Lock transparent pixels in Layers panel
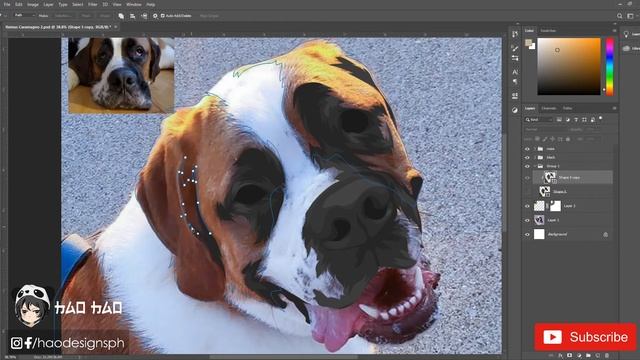Viewport: 640px width, 360px height. point(537,139)
